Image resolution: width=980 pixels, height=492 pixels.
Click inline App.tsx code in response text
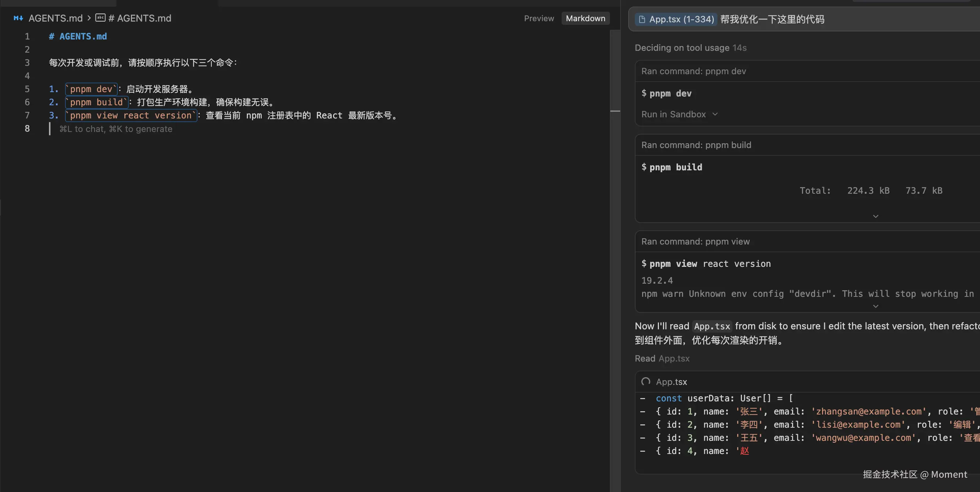712,326
